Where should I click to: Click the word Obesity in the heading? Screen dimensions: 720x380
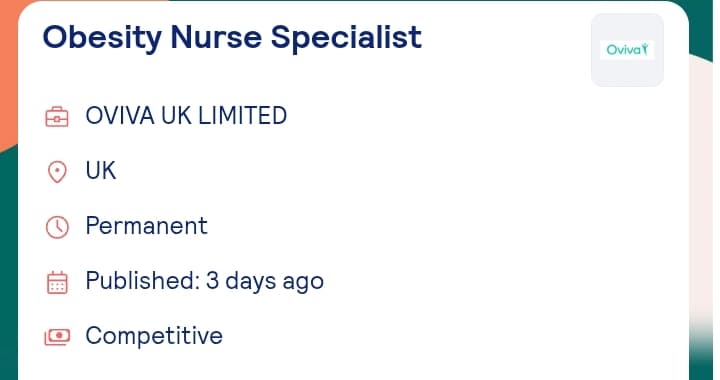(x=102, y=38)
